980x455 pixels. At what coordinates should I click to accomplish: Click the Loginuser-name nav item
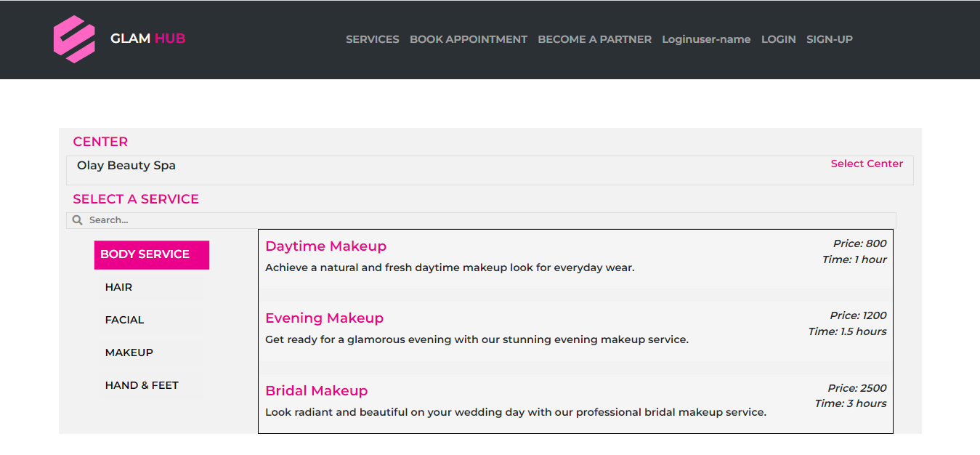point(705,39)
